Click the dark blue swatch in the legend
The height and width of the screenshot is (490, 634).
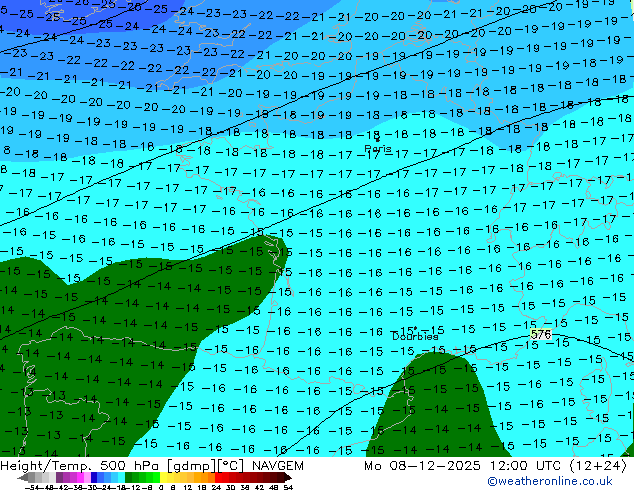(94, 477)
